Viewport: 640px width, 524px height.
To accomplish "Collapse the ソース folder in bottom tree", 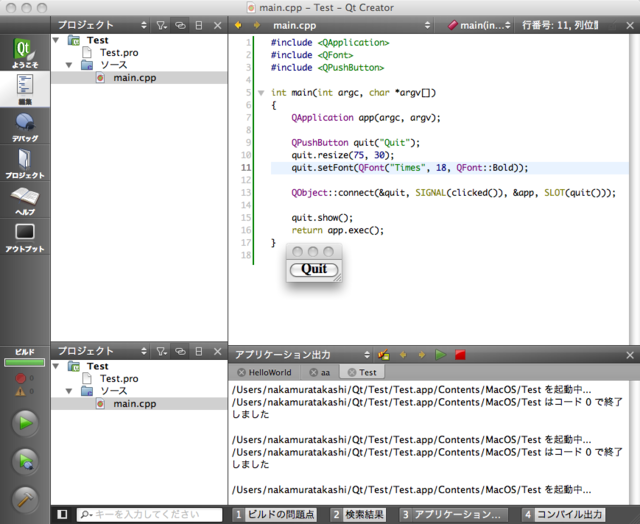I will (x=69, y=391).
